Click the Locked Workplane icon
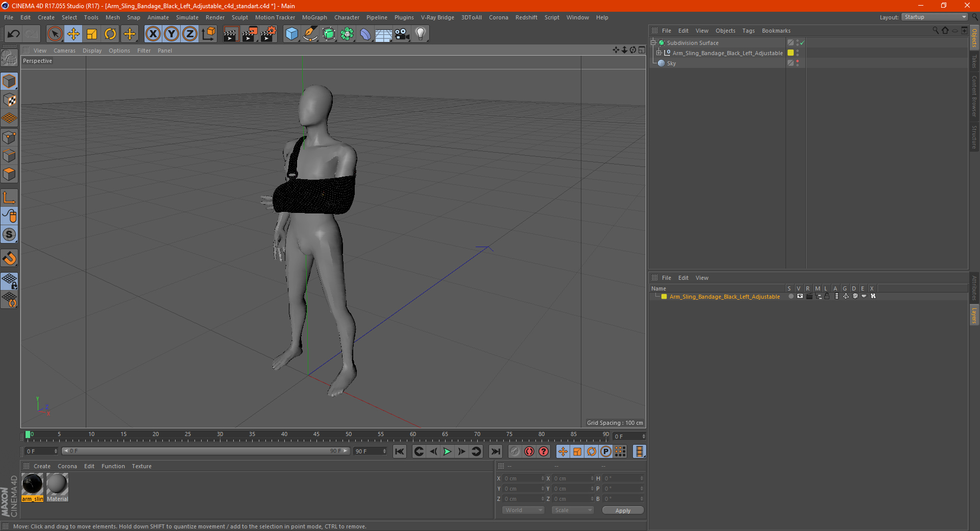Image resolution: width=980 pixels, height=531 pixels. tap(9, 281)
